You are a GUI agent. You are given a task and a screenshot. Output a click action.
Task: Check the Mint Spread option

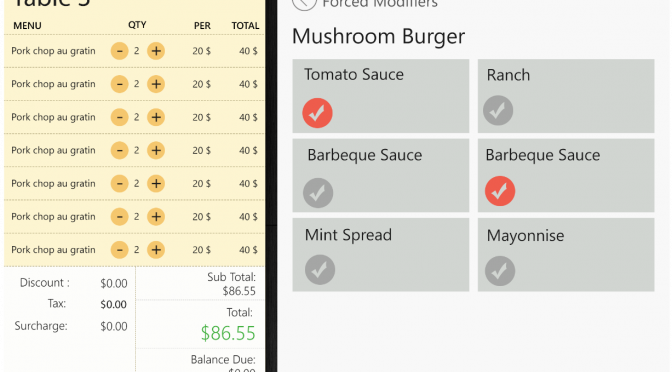(x=320, y=270)
